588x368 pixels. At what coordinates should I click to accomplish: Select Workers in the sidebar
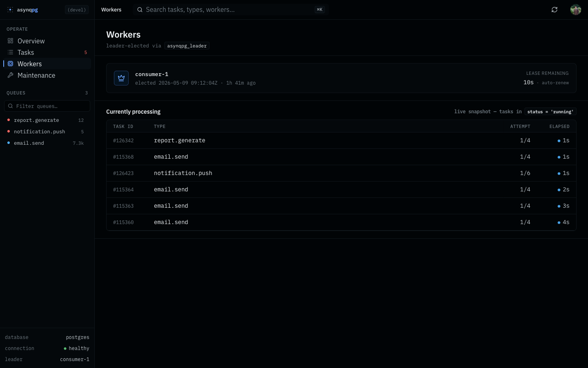47,64
